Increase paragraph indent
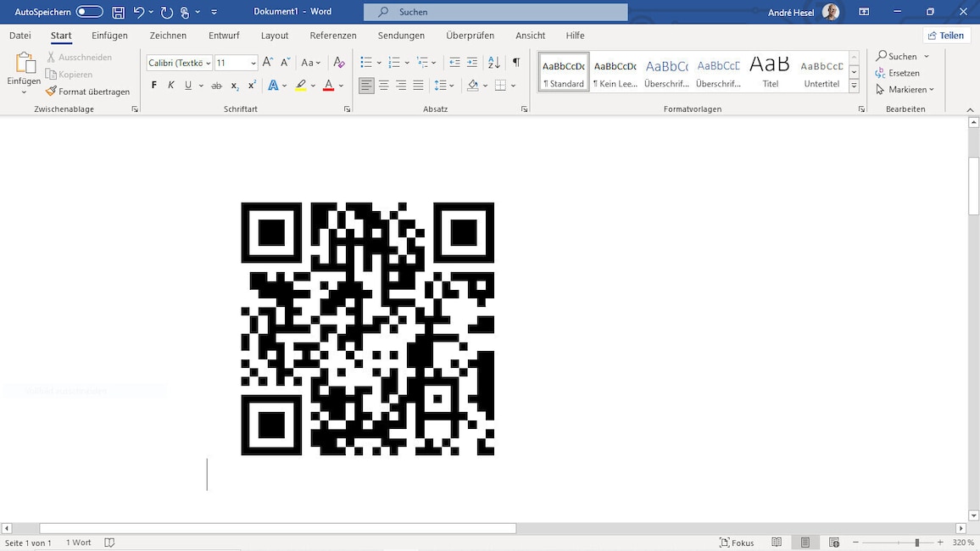 click(472, 62)
